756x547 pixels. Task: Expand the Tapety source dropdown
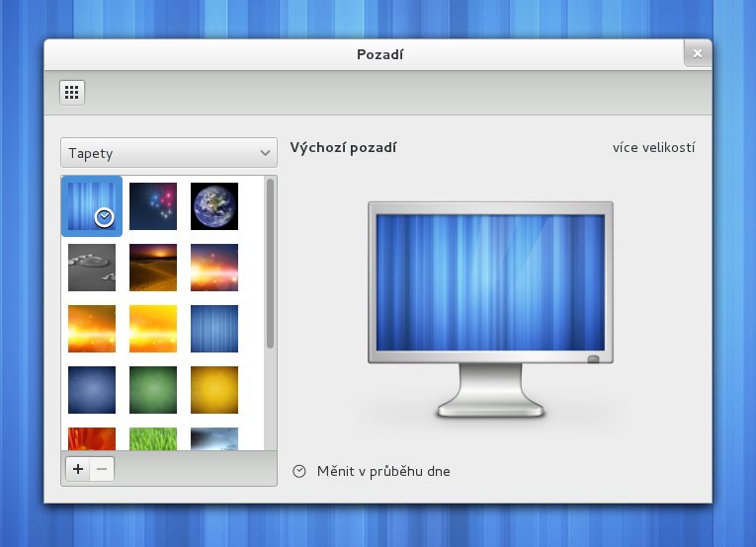168,153
